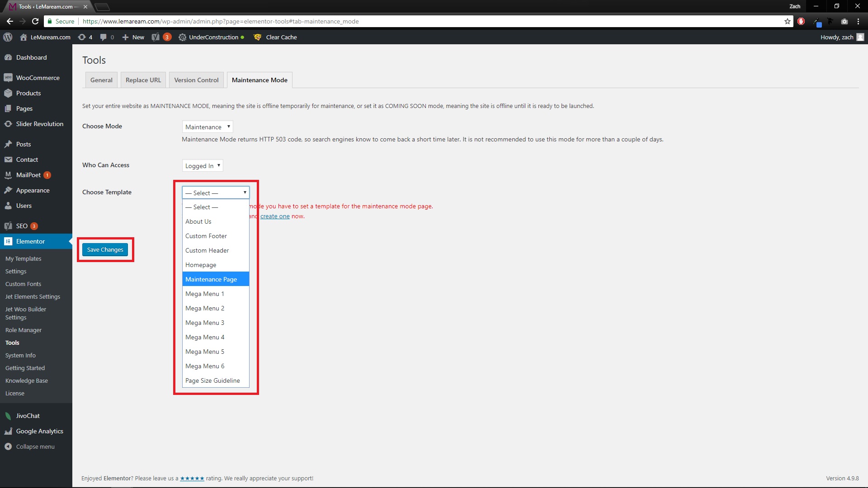Open the Yoast SEO admin bar icon
868x488 pixels.
(161, 37)
